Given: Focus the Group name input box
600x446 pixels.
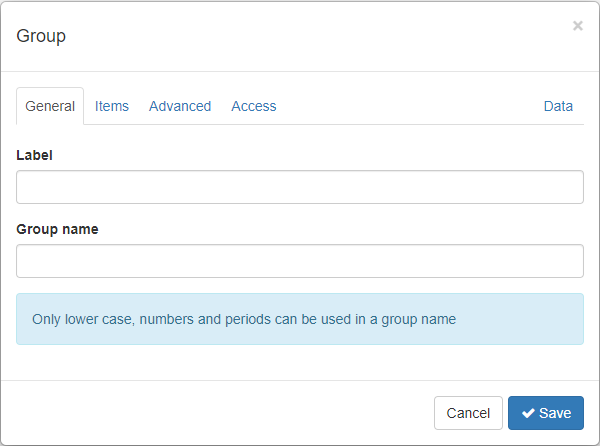Looking at the screenshot, I should tap(300, 261).
